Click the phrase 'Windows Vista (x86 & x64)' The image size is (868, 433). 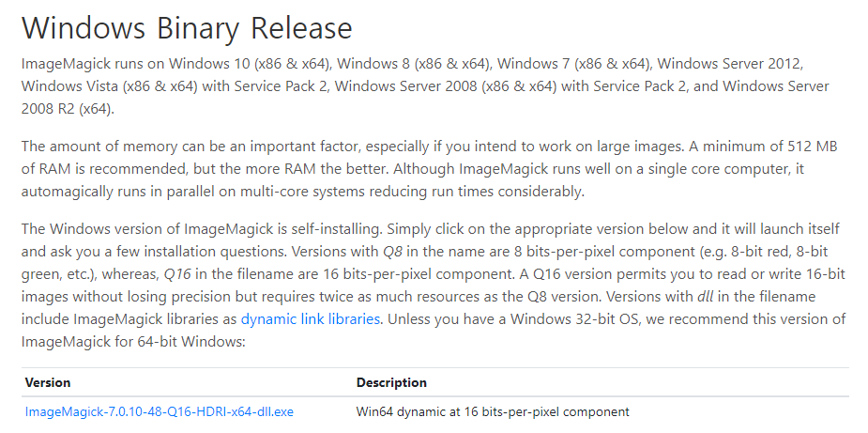pyautogui.click(x=110, y=87)
